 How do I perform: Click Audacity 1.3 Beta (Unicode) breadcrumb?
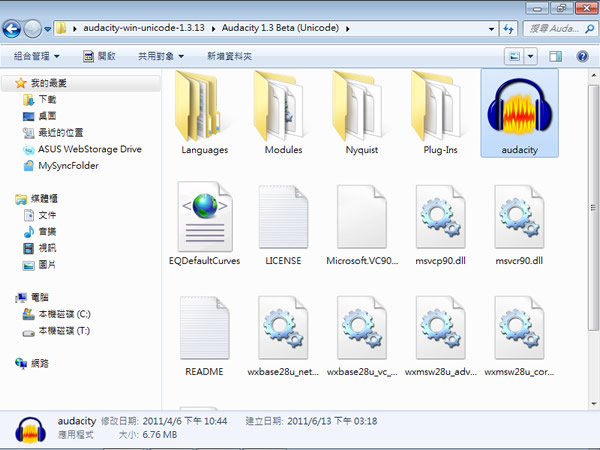pyautogui.click(x=280, y=28)
